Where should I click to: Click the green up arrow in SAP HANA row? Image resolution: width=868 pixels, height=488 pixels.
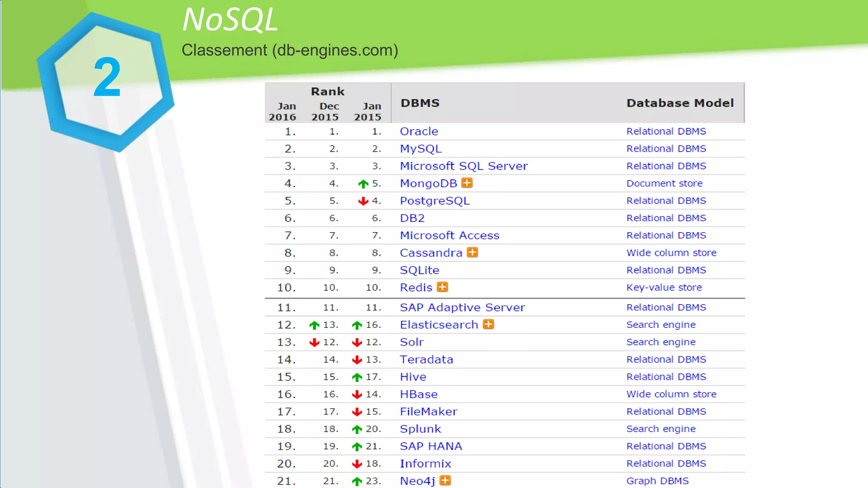[x=357, y=446]
